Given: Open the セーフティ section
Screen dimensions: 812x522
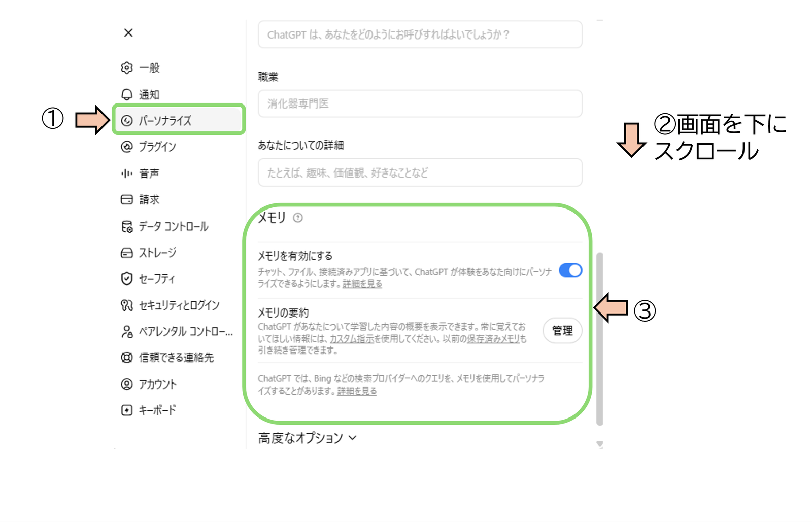Looking at the screenshot, I should [157, 279].
